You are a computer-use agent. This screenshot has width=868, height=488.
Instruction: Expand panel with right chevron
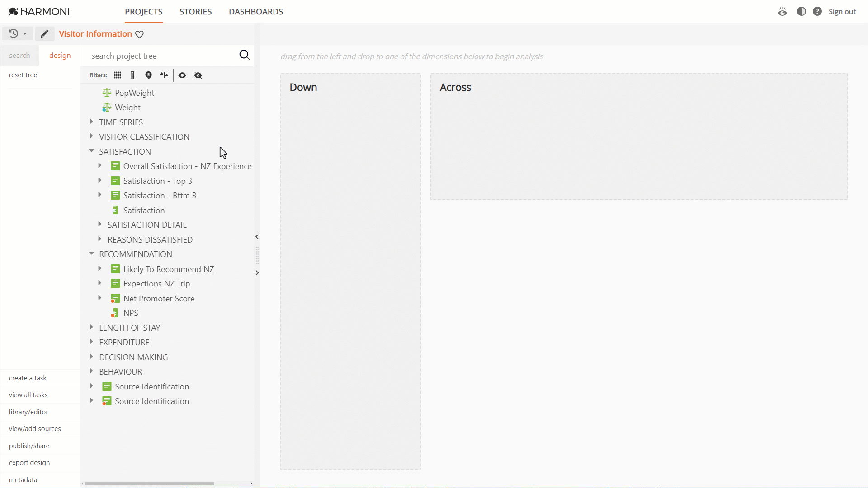(257, 273)
